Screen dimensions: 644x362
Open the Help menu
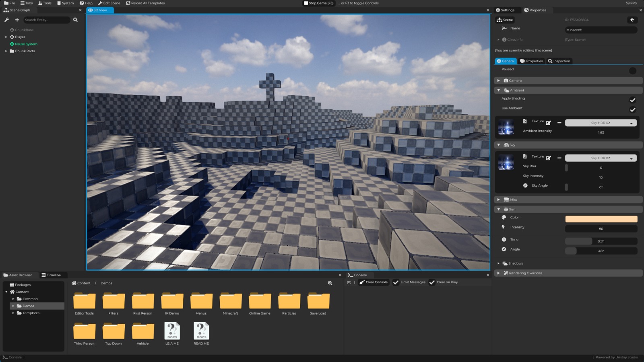point(86,3)
